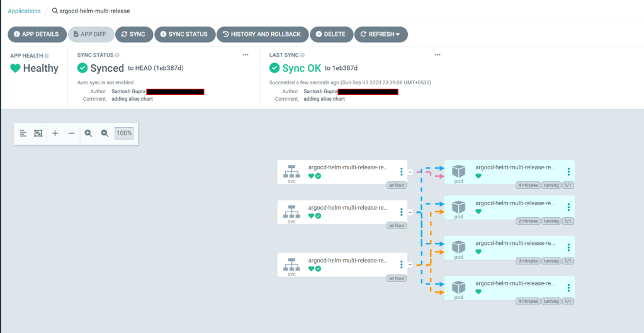Viewport: 644px width, 333px height.
Task: Click the green check icon beside Sync OK
Action: click(274, 68)
